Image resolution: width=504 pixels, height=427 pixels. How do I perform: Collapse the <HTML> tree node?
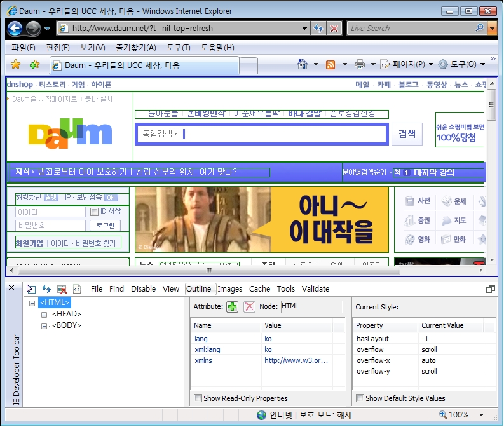pos(32,303)
